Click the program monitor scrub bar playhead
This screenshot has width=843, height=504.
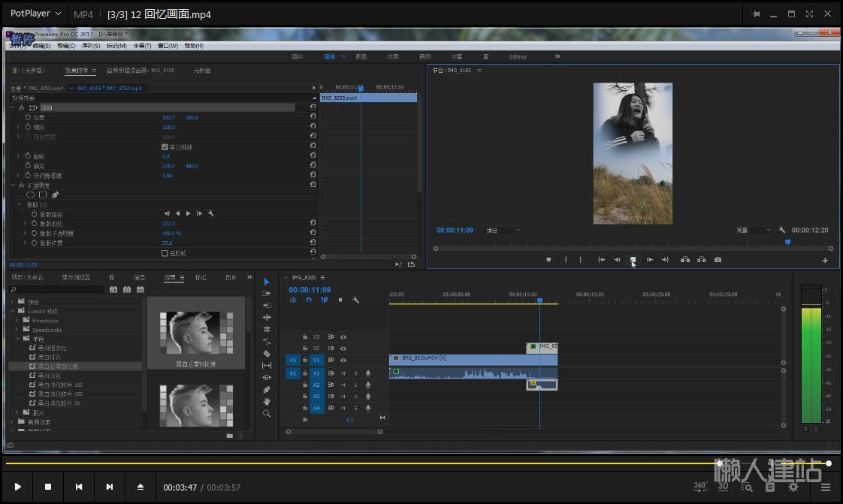pos(787,243)
